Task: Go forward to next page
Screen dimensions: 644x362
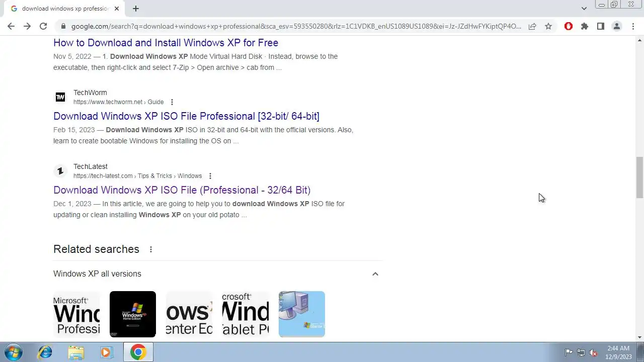Action: pos(27,26)
